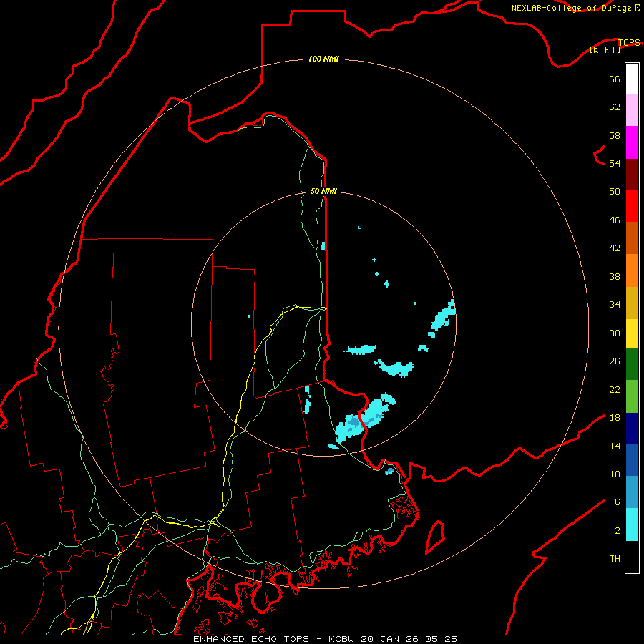Click the TOPS legend heading
Screen dimensions: 644x644
629,42
